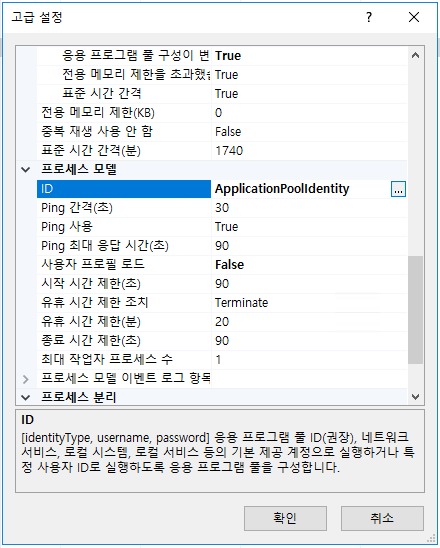440x548 pixels.
Task: Click the scrollbar up arrow
Action: tap(415, 55)
